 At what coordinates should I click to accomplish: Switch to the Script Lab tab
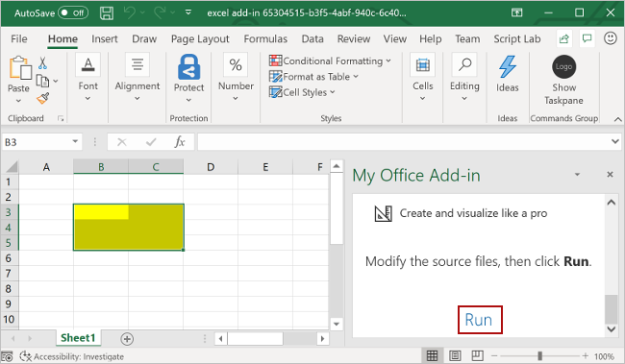coord(517,38)
